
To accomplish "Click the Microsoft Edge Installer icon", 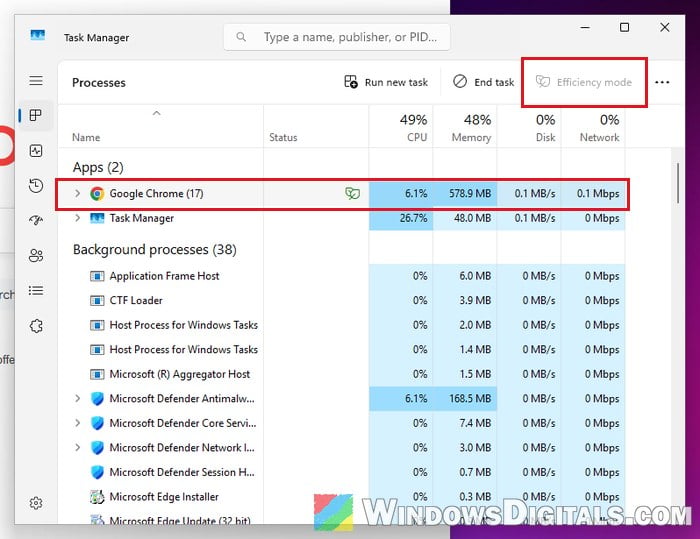I will (x=97, y=497).
